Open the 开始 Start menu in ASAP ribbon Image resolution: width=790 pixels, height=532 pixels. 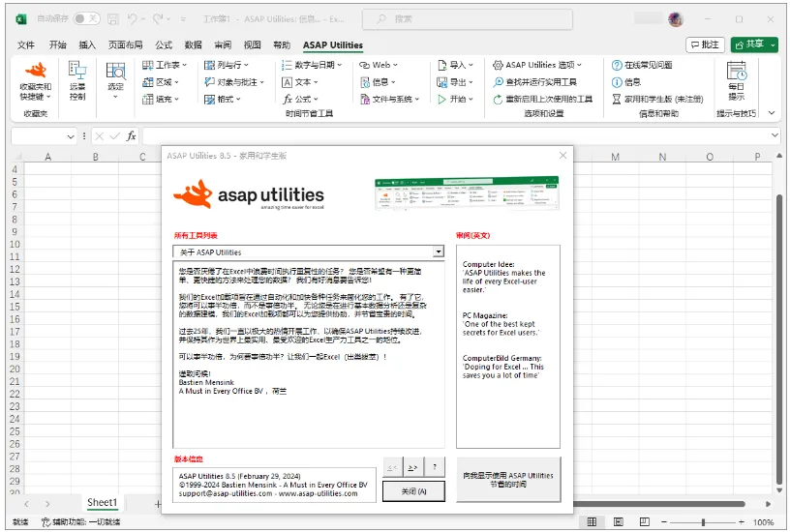coord(455,100)
